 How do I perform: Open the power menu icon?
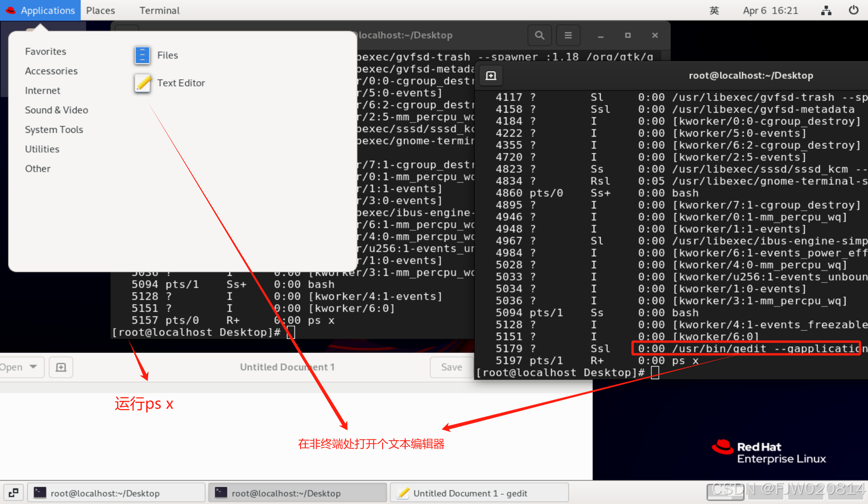pos(853,10)
